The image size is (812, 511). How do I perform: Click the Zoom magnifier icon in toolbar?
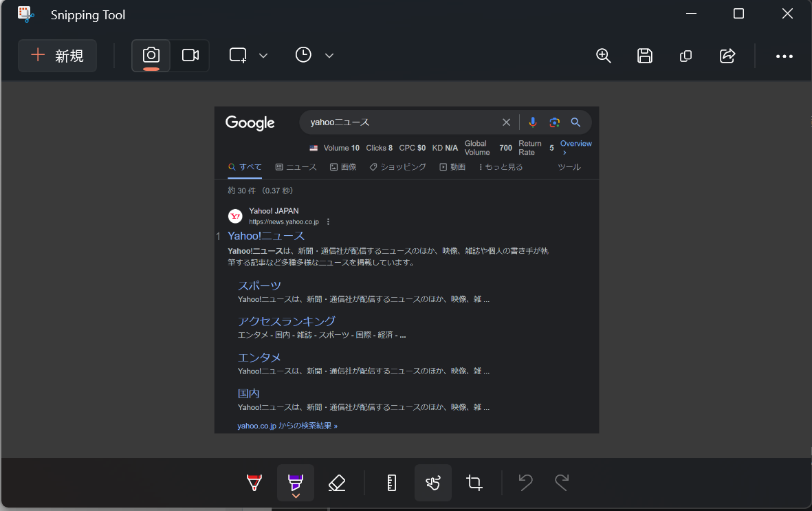(x=603, y=56)
